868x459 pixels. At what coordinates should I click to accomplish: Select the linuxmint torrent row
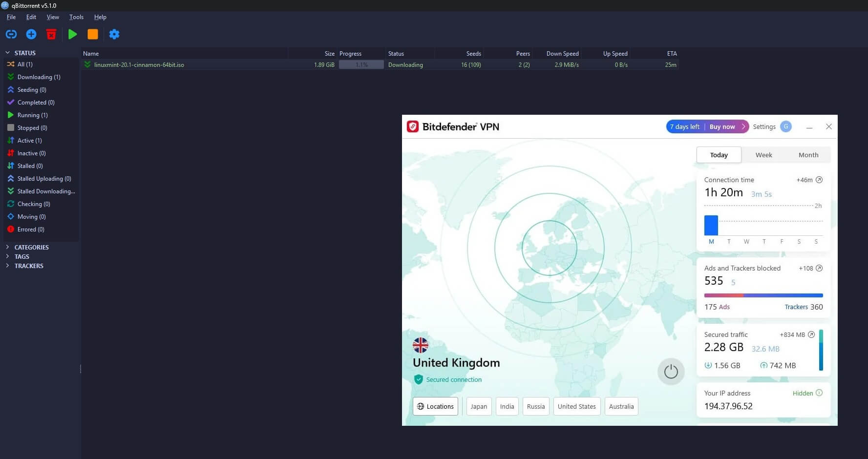pyautogui.click(x=139, y=64)
